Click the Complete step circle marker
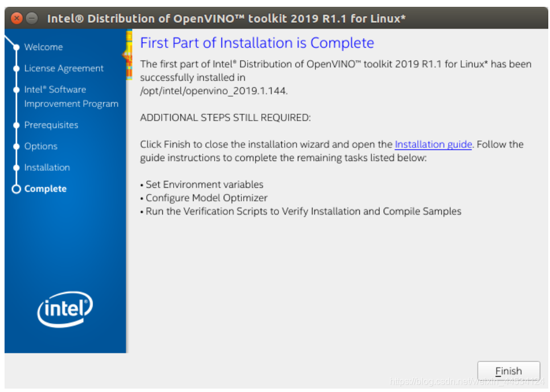 16,189
